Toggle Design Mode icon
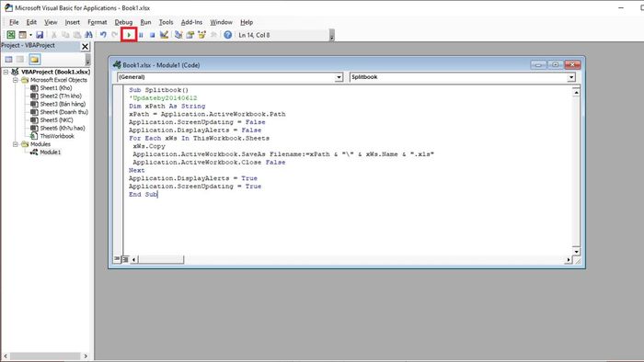Image resolution: width=644 pixels, height=362 pixels. [x=164, y=35]
